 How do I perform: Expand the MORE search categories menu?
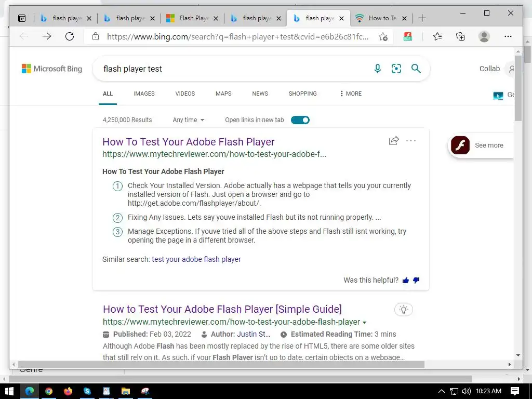click(351, 94)
